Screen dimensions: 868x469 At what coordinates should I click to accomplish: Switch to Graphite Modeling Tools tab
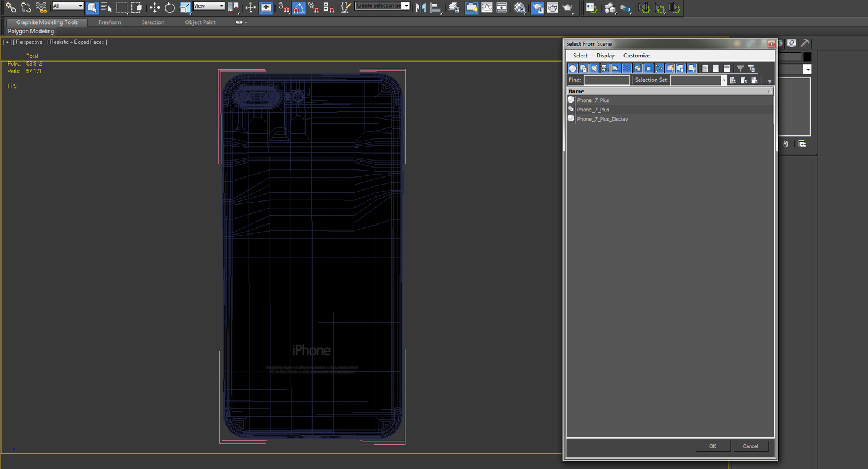pyautogui.click(x=47, y=22)
